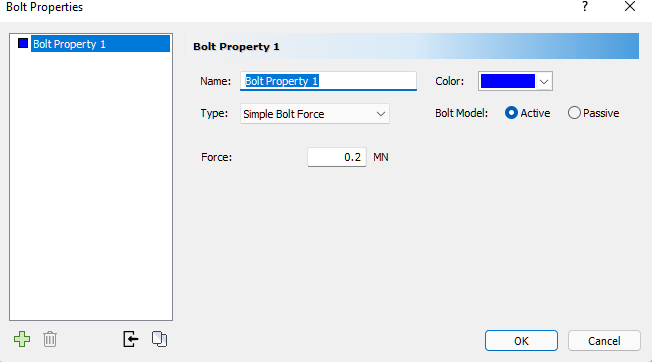
Task: Click the import properties arrow icon
Action: pyautogui.click(x=131, y=339)
